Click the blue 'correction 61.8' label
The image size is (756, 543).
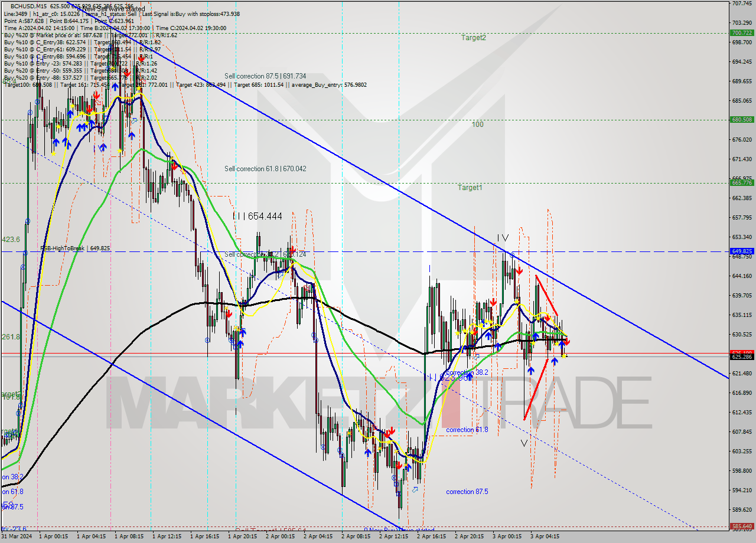point(467,430)
